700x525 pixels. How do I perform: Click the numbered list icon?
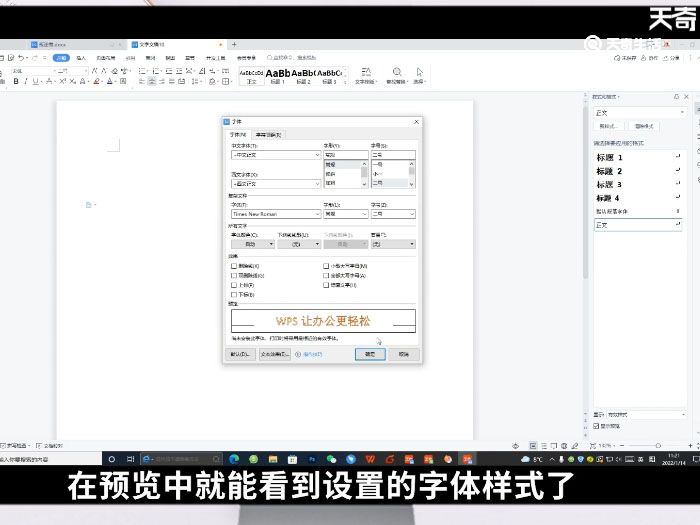pos(156,71)
